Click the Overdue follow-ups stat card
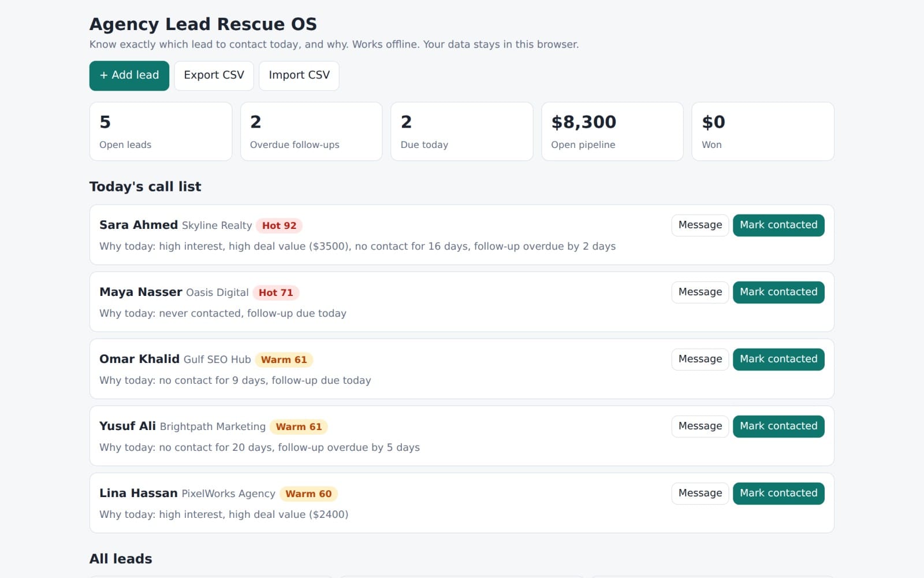 [311, 132]
